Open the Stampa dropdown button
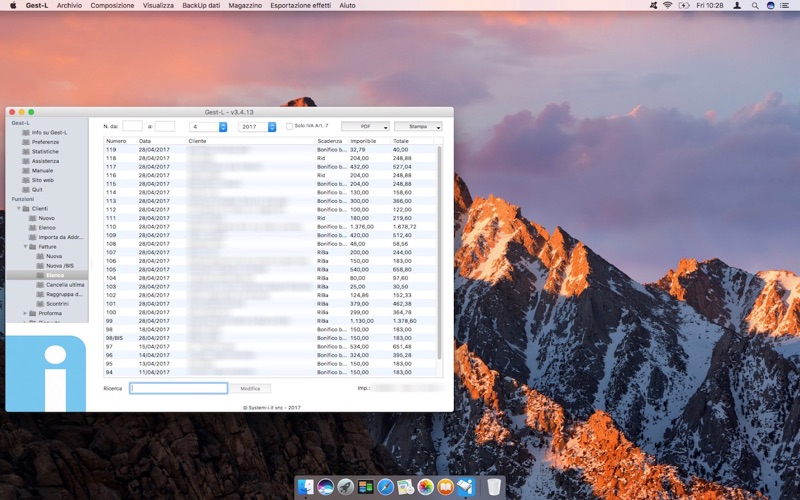 pos(418,127)
